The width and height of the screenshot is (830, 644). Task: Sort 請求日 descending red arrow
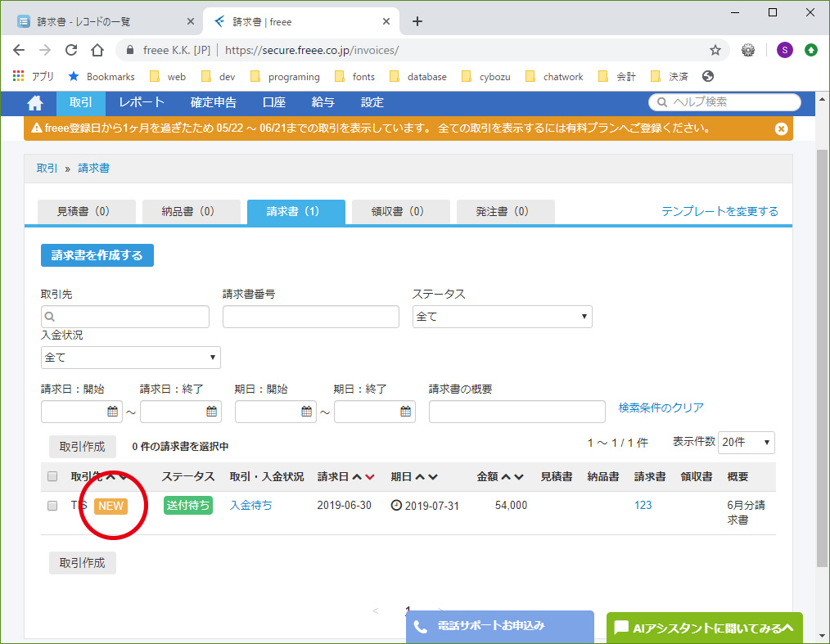coord(369,477)
